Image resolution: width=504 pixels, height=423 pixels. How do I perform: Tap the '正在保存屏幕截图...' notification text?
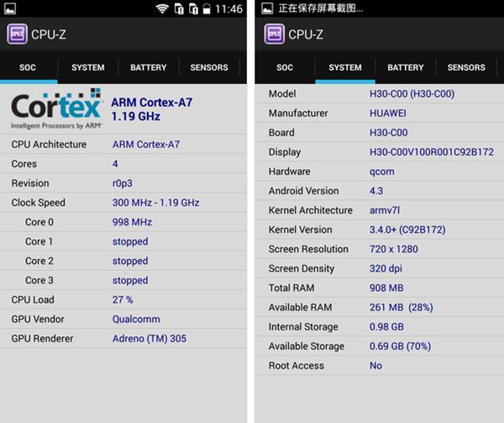321,8
